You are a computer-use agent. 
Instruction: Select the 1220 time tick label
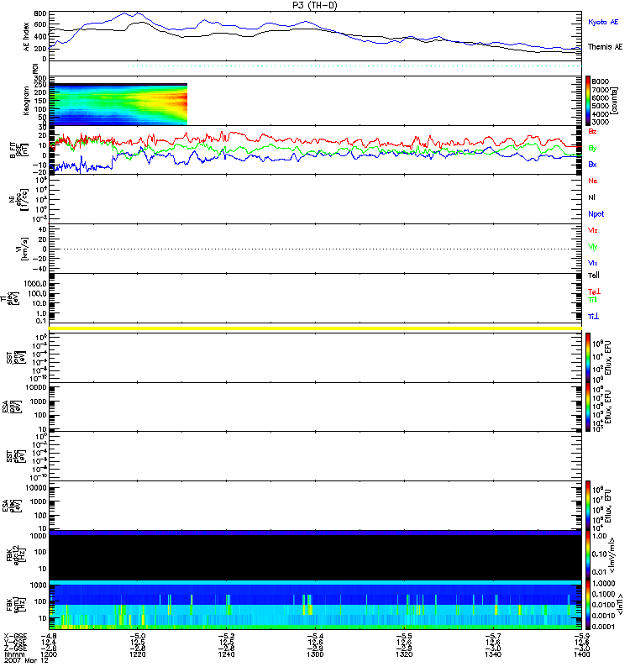pyautogui.click(x=137, y=654)
